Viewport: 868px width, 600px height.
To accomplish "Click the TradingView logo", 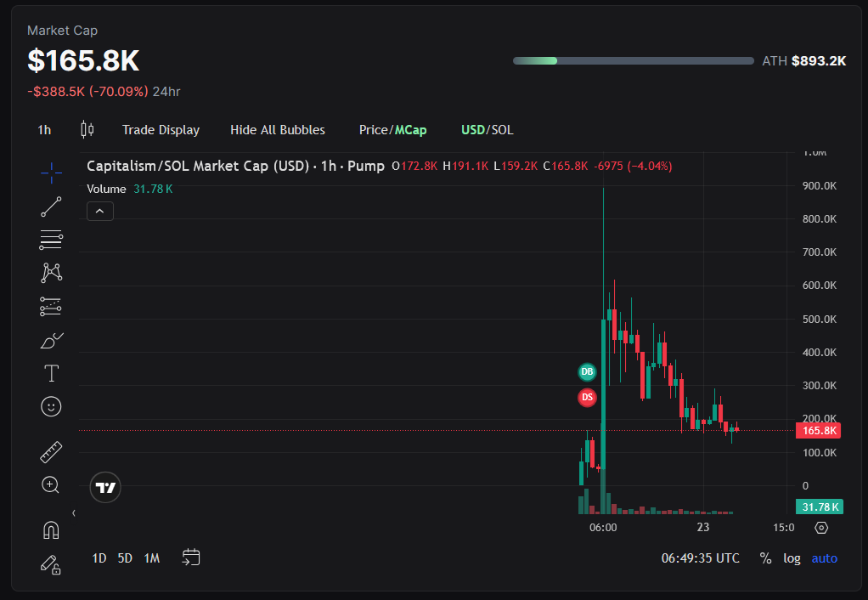I will point(105,488).
